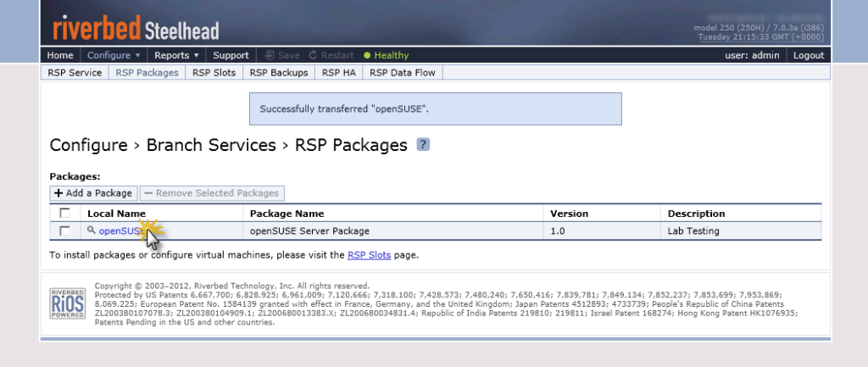868x367 pixels.
Task: Open the RSP Slots tab
Action: tap(214, 73)
